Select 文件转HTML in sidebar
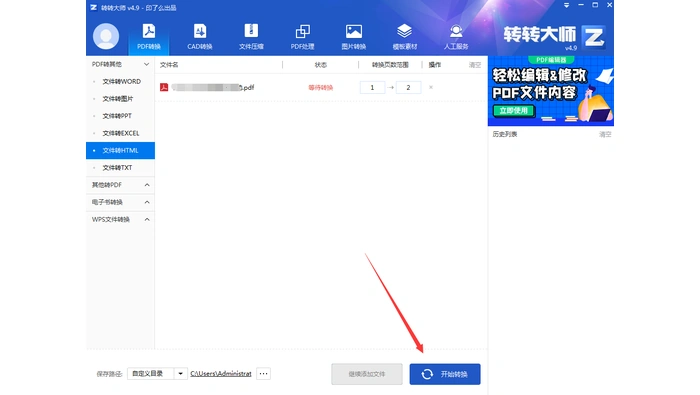This screenshot has height=395, width=700. coord(121,150)
